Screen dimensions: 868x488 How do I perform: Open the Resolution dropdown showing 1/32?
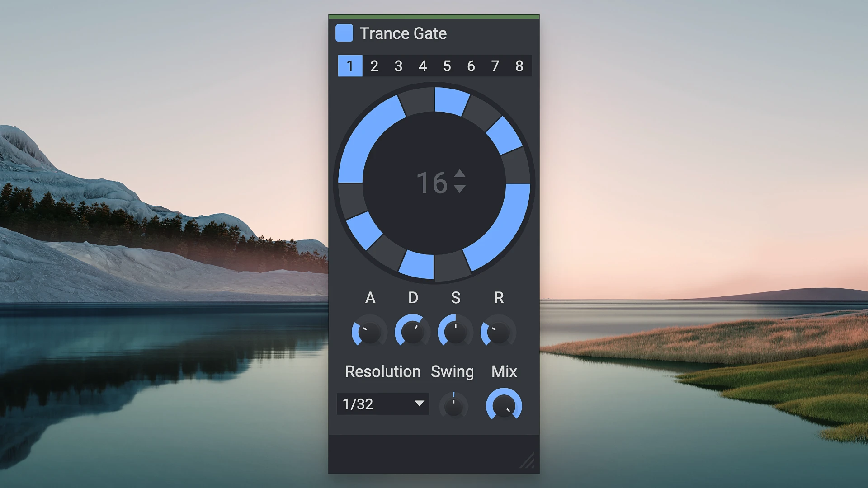pos(382,404)
